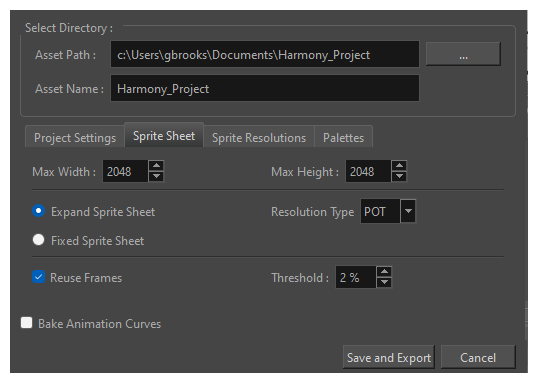Increase Threshold with up arrow
The width and height of the screenshot is (538, 383).
pos(384,271)
